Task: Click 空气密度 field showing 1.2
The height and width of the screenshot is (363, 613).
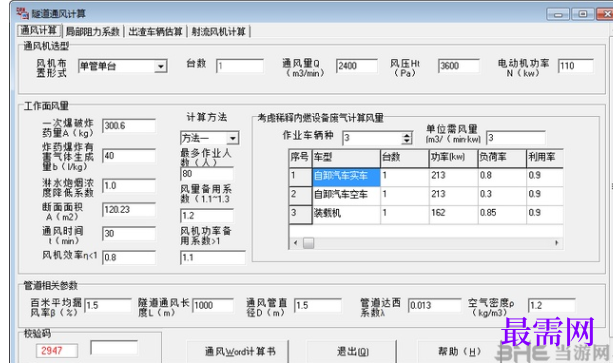Action: click(552, 306)
